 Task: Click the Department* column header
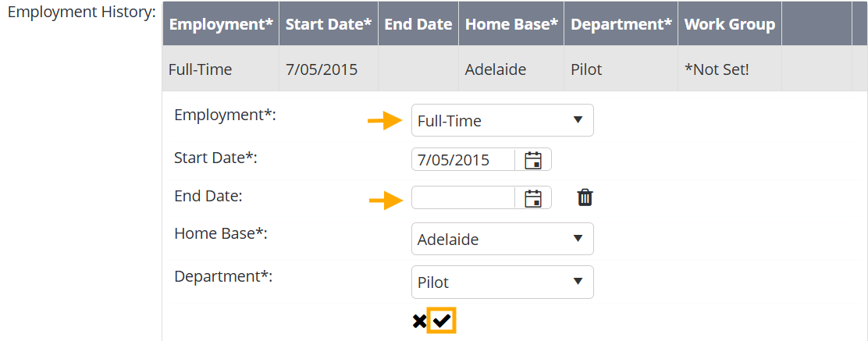coord(621,24)
